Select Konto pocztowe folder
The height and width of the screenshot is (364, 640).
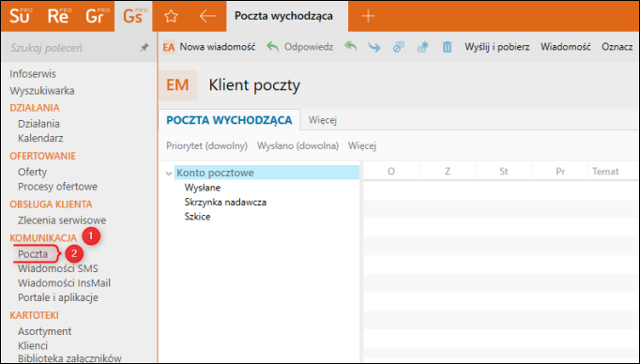pos(267,173)
